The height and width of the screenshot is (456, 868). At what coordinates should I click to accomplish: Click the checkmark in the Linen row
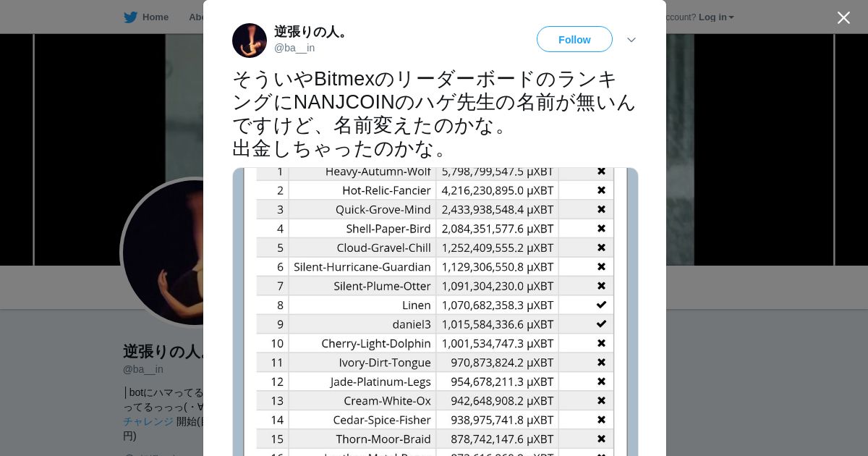pyautogui.click(x=601, y=305)
